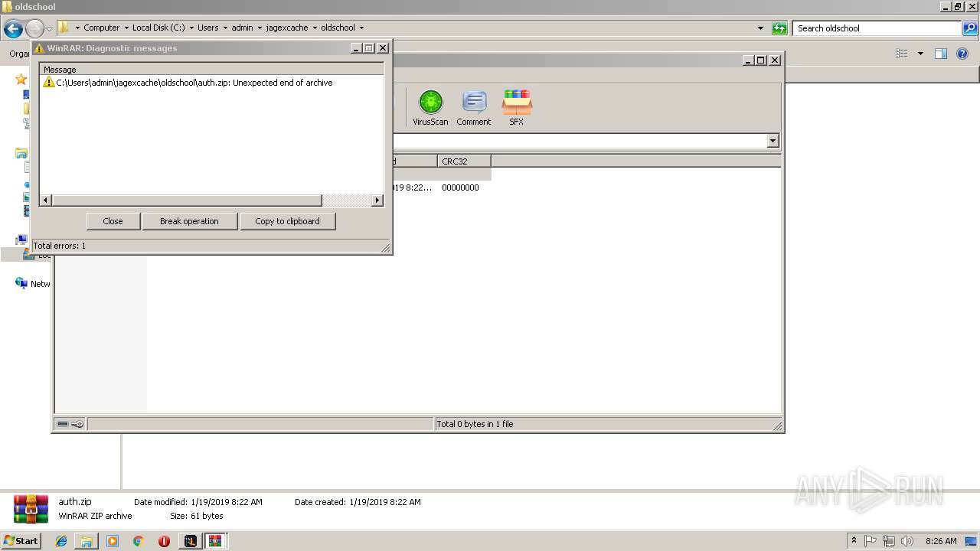The width and height of the screenshot is (980, 551).
Task: Expand the Users breadcrumb dropdown
Action: 225,28
